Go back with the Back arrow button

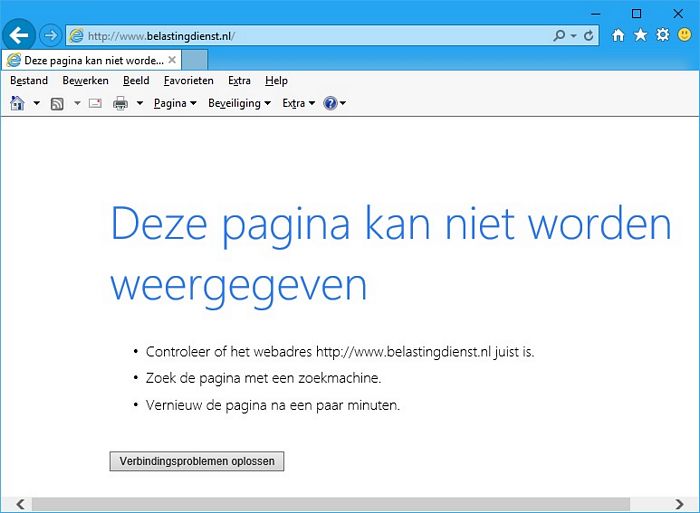coord(18,35)
